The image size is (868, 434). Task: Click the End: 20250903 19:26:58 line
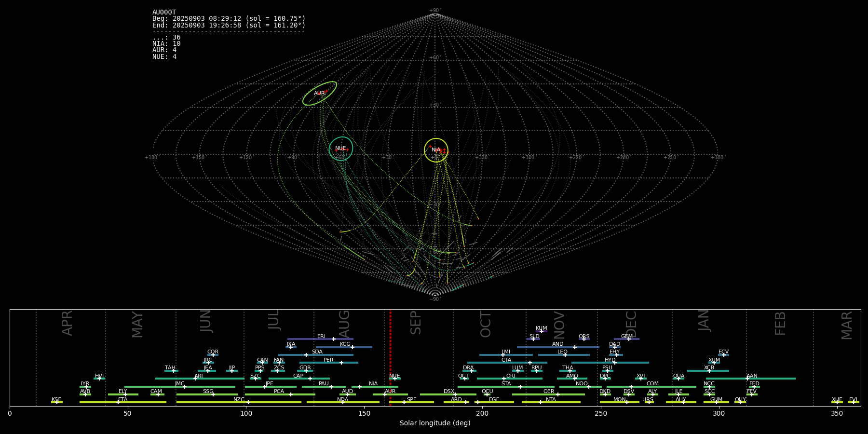(x=229, y=25)
